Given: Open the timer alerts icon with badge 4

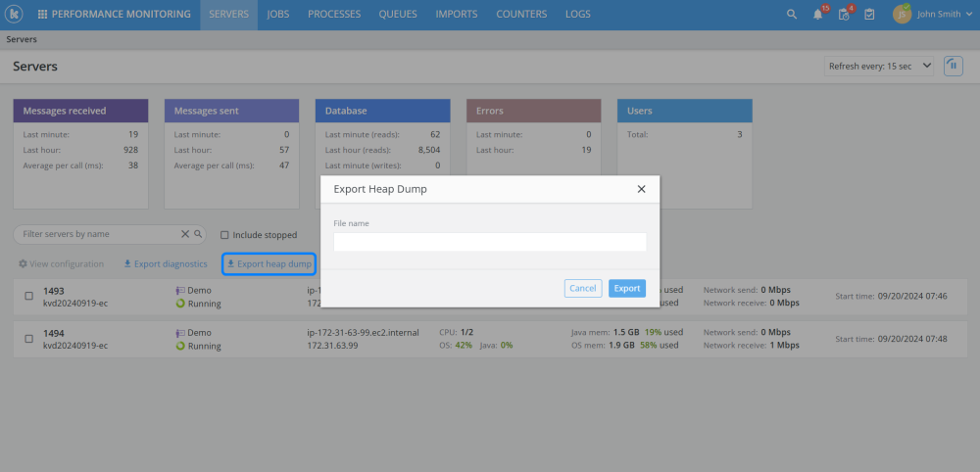Looking at the screenshot, I should point(844,15).
